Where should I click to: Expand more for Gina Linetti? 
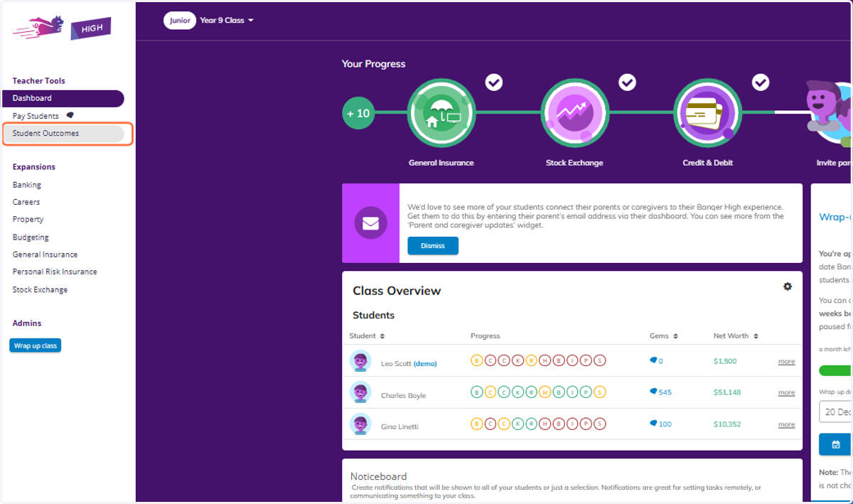786,424
